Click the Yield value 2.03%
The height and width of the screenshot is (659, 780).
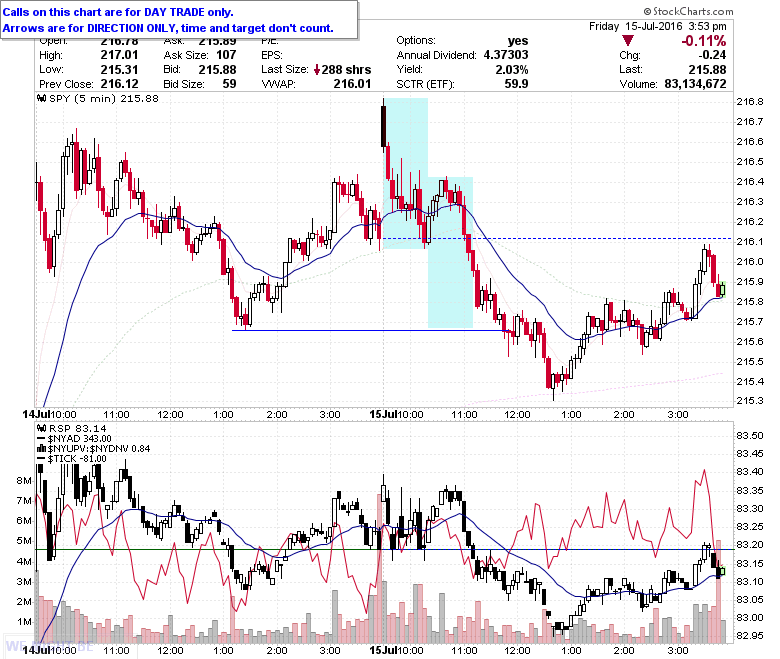click(512, 70)
